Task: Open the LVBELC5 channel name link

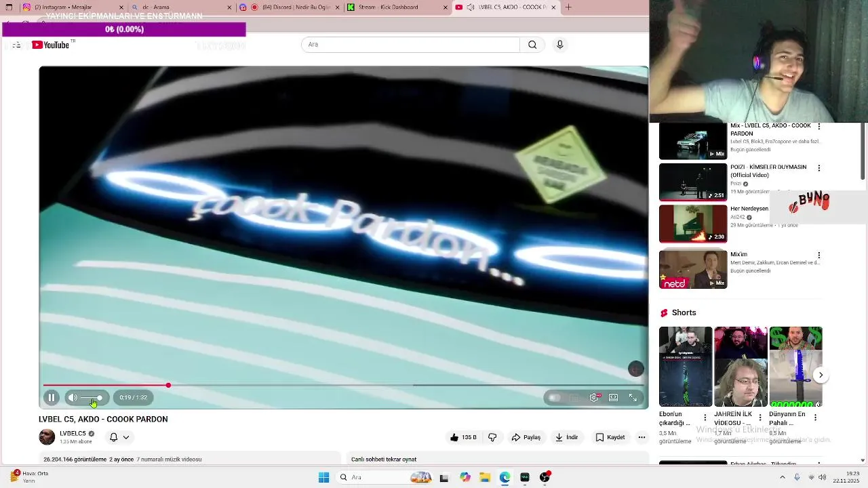Action: click(x=73, y=434)
